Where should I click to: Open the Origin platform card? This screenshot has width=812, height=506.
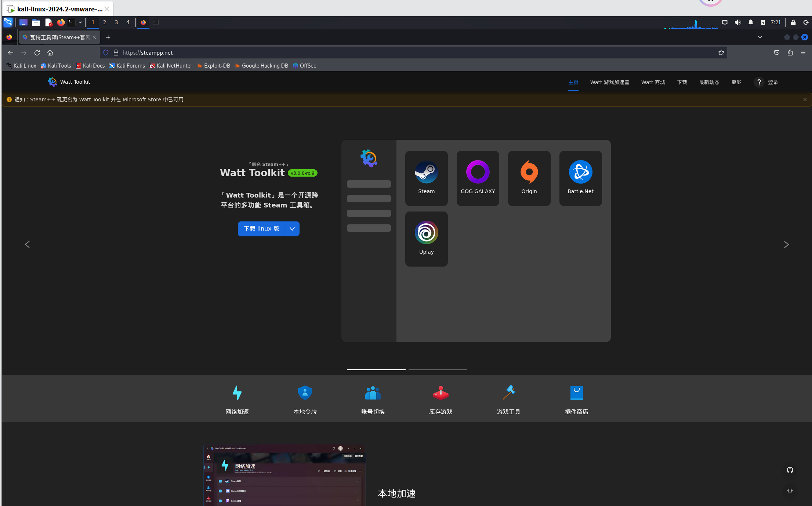[x=529, y=178]
